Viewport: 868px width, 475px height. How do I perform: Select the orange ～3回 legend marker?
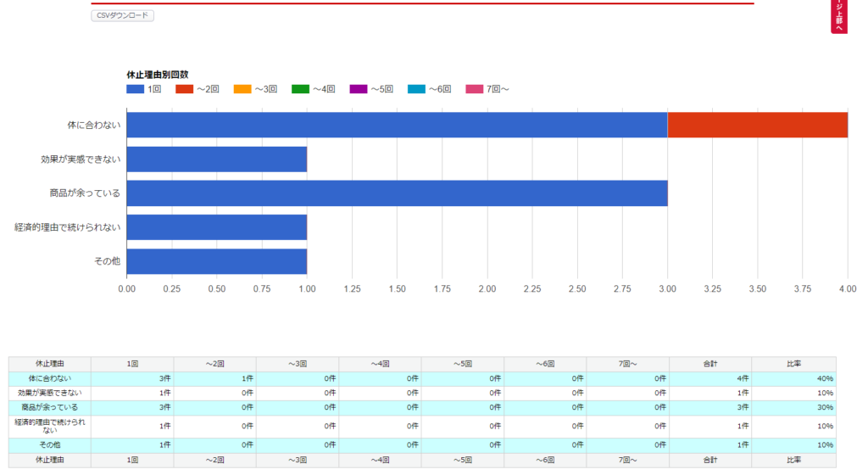(242, 89)
